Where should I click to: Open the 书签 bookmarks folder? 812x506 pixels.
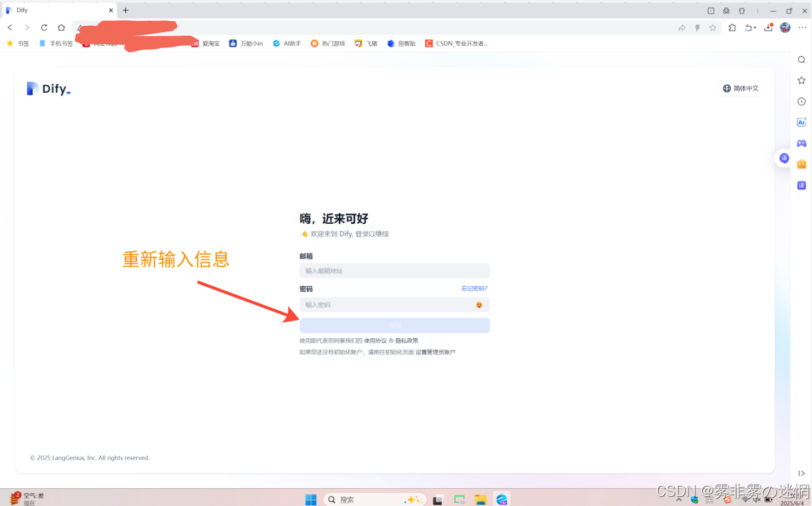(18, 44)
